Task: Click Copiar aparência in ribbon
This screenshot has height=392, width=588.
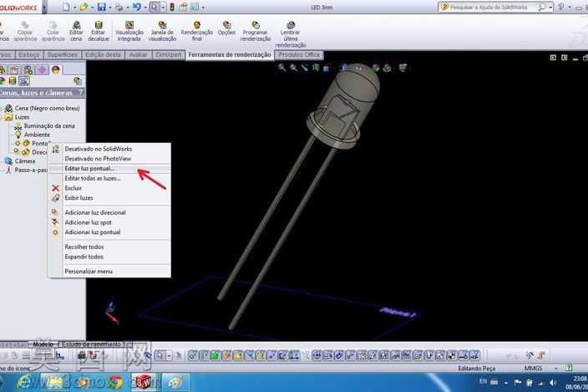Action: pyautogui.click(x=25, y=31)
